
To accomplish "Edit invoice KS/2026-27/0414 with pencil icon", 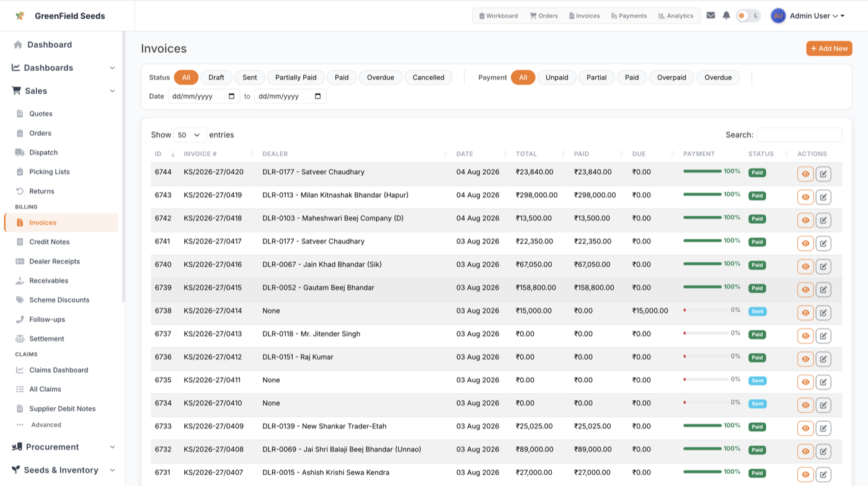I will 823,313.
